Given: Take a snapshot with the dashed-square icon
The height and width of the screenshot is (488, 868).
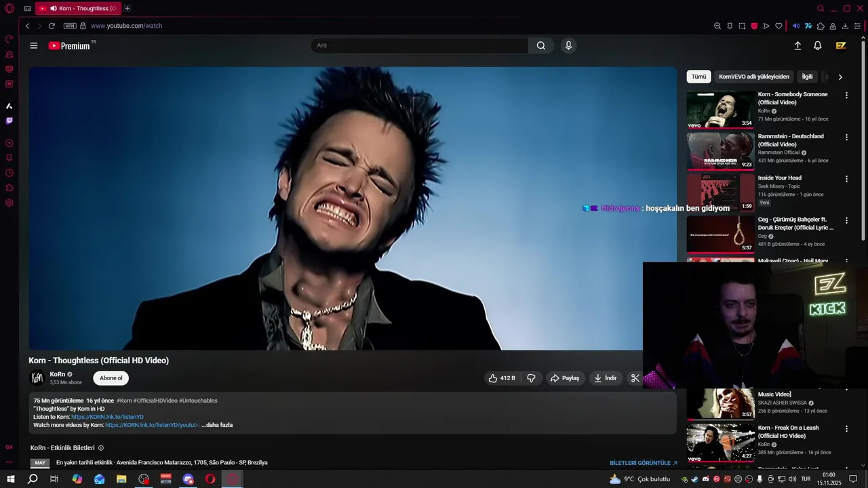Looking at the screenshot, I should pyautogui.click(x=742, y=26).
